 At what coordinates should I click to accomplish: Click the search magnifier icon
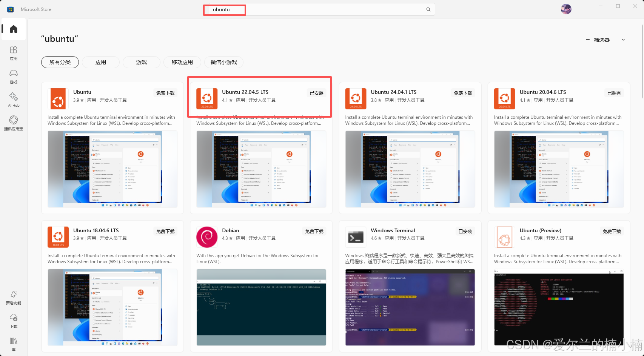click(x=428, y=9)
